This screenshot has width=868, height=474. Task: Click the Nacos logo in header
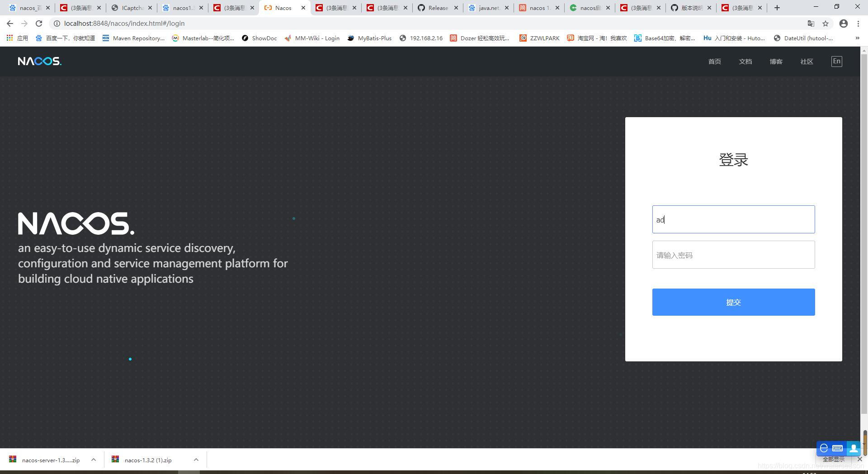click(40, 61)
